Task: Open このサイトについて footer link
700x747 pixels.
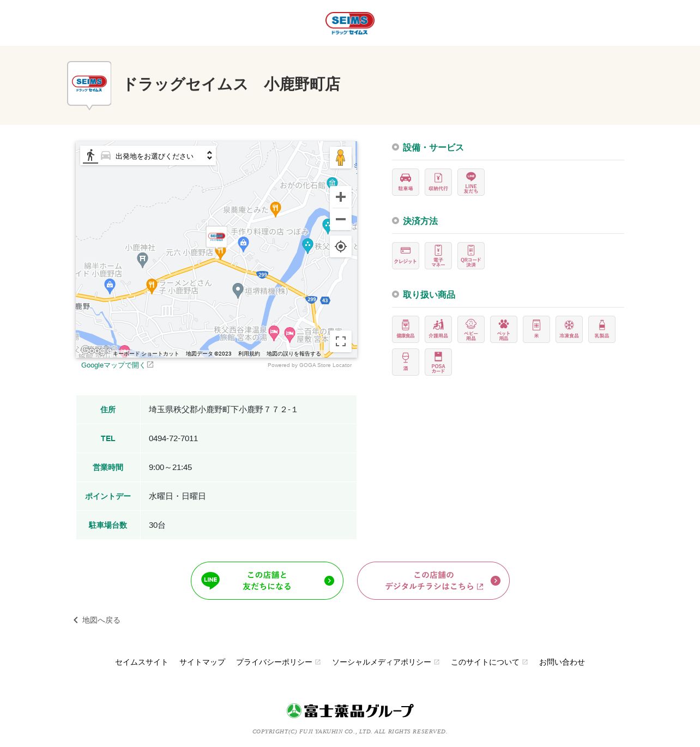Action: [489, 662]
